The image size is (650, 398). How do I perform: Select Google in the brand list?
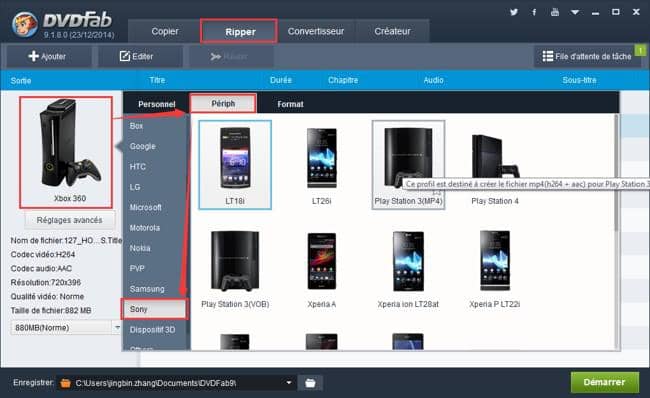[x=143, y=146]
